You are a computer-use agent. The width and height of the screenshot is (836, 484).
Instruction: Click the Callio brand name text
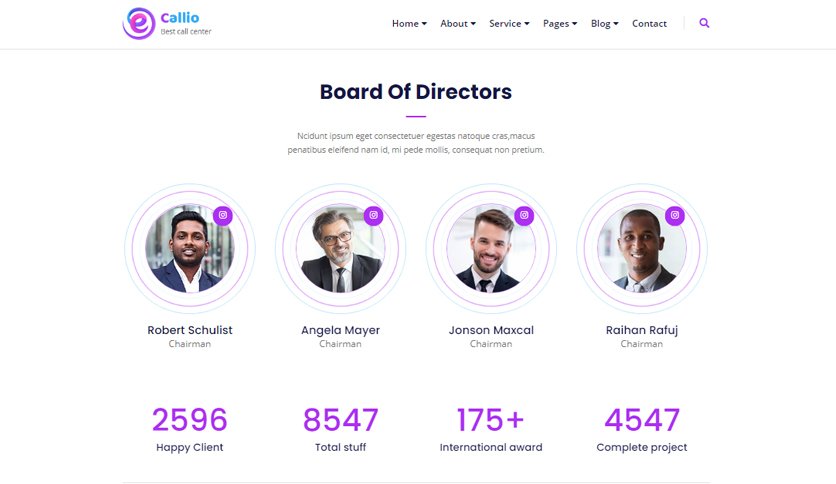coord(180,18)
